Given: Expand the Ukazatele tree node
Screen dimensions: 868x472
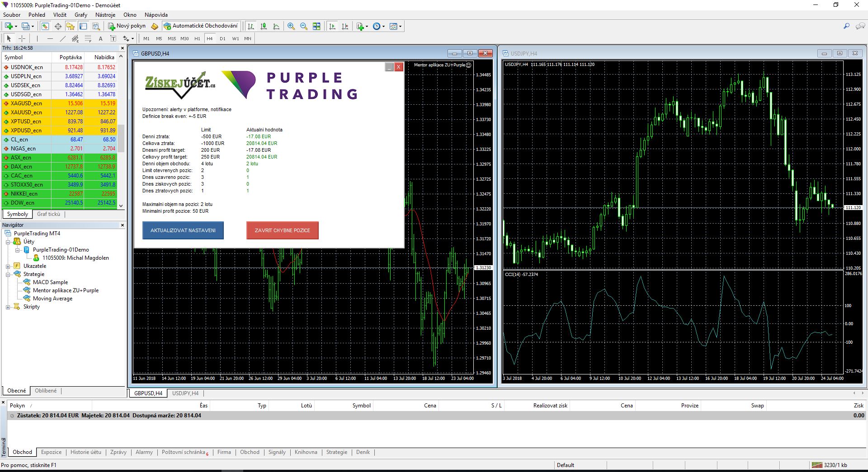Looking at the screenshot, I should pyautogui.click(x=8, y=266).
